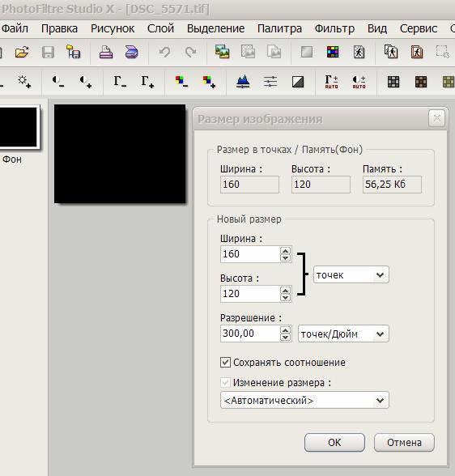Open the Слой menu
This screenshot has height=476, width=455.
[160, 28]
